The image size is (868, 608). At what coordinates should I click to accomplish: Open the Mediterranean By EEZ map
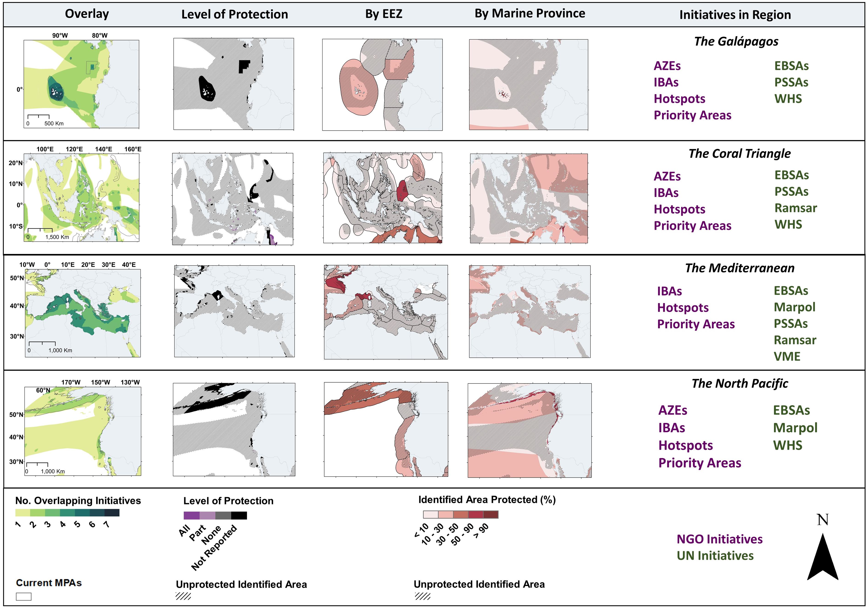click(386, 312)
